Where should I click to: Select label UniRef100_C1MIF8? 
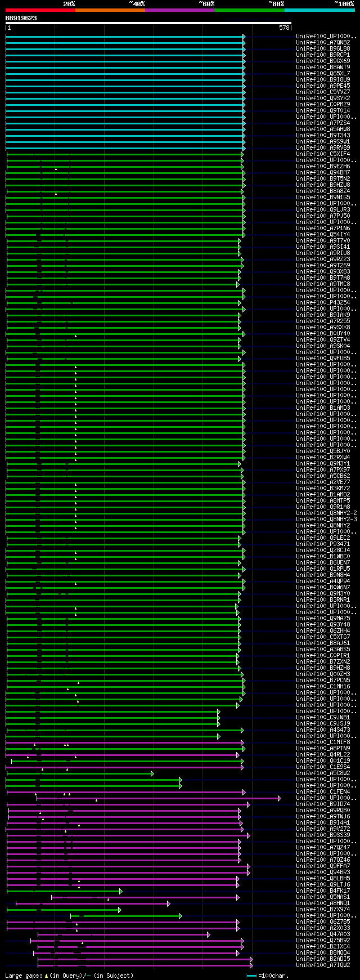pyautogui.click(x=323, y=742)
